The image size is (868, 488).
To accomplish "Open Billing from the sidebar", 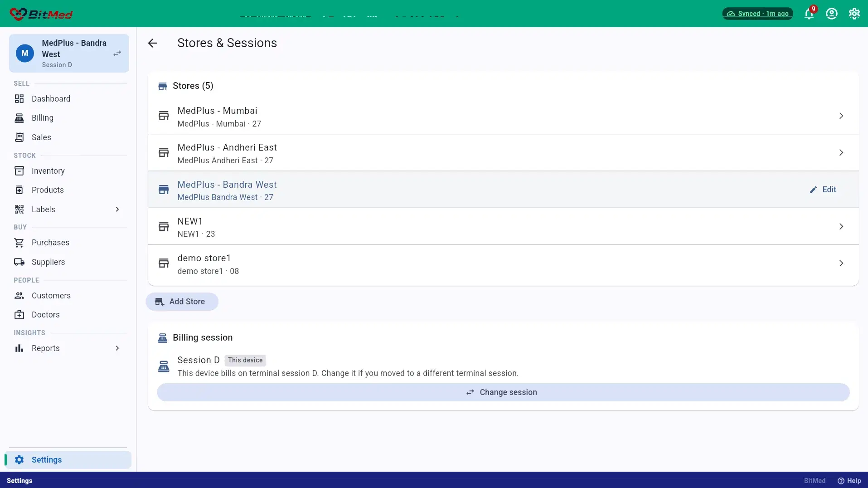I will (68, 118).
